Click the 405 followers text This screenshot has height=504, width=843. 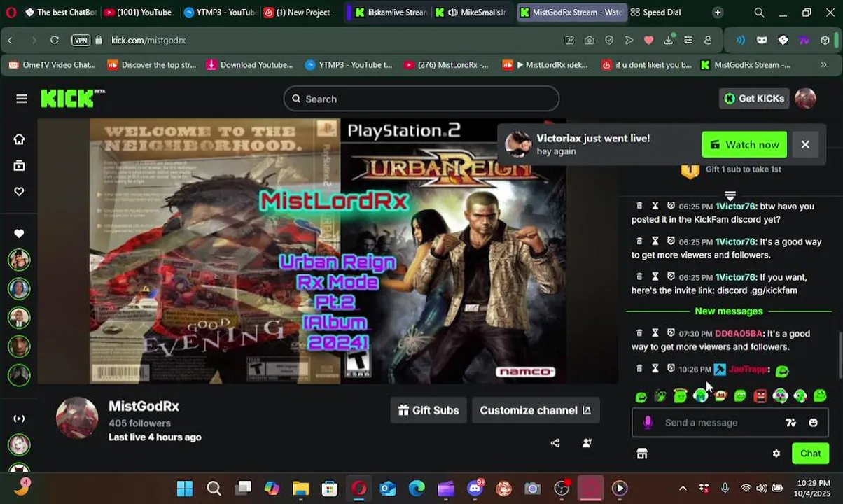(139, 423)
